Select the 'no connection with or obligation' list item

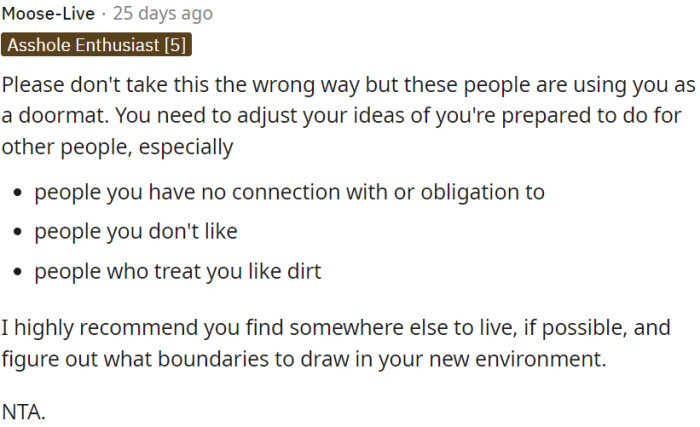pos(289,192)
